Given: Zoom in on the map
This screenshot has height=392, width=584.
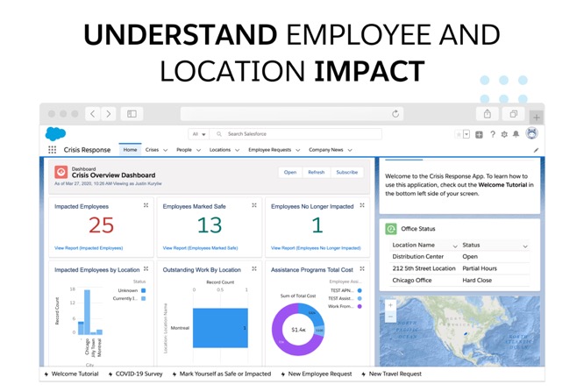Looking at the screenshot, I should (x=390, y=305).
